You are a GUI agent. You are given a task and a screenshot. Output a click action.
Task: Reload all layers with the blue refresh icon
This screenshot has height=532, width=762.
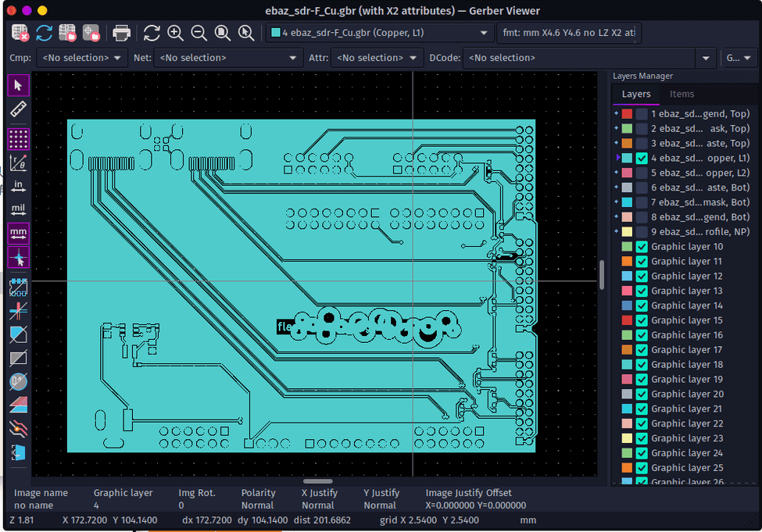coord(44,33)
